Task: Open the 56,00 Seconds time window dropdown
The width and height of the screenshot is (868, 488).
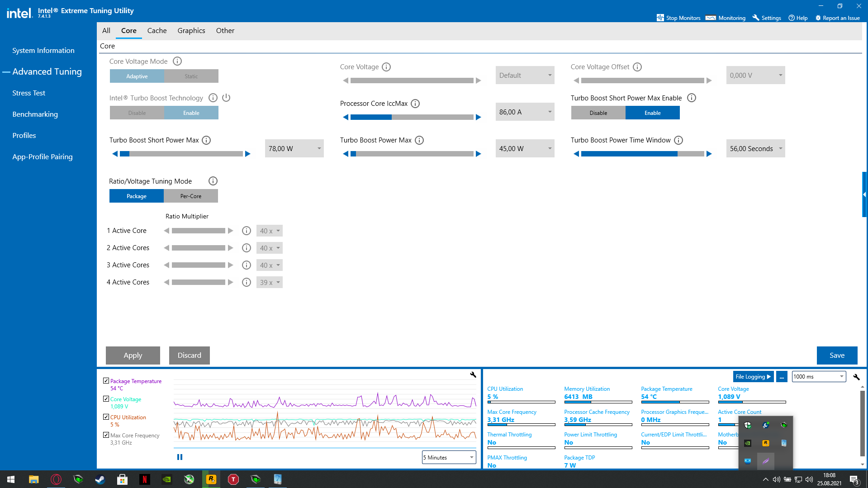Action: [x=756, y=148]
